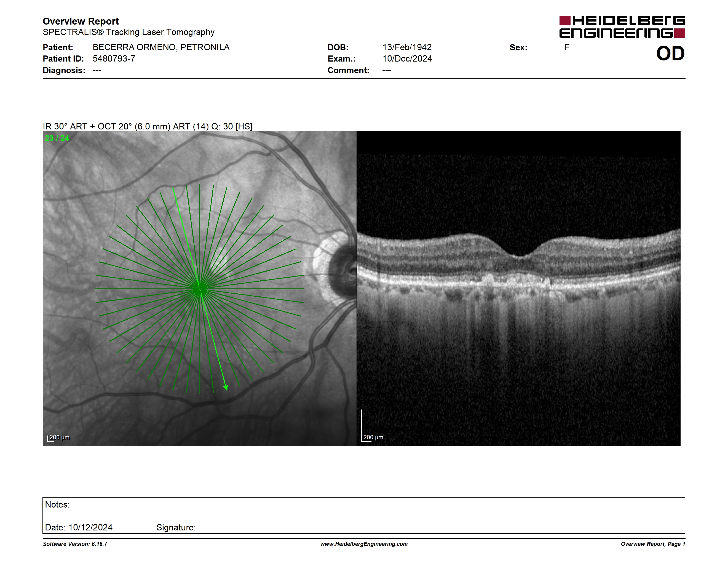Click the 200 µm scale on fundus image

click(x=58, y=438)
